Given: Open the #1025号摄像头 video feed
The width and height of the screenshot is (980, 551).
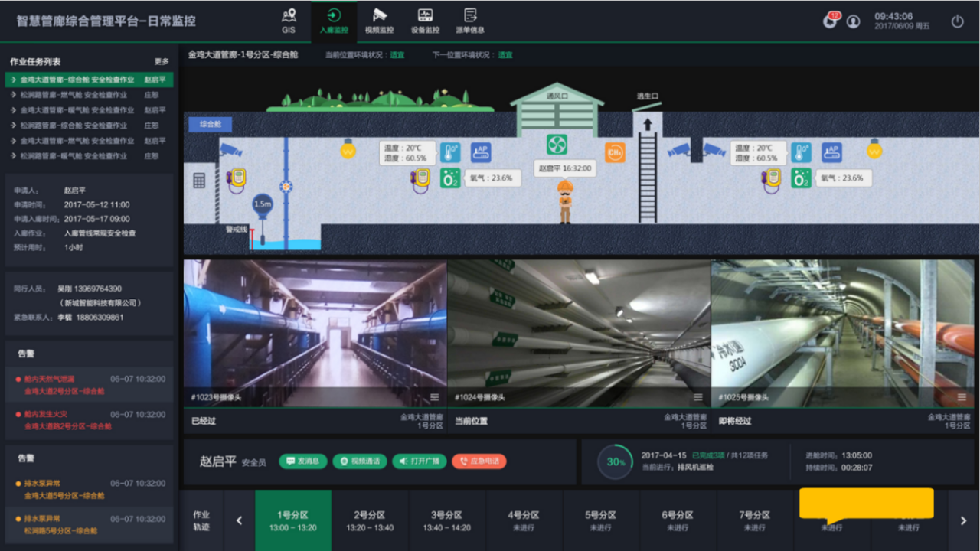Looking at the screenshot, I should point(842,333).
